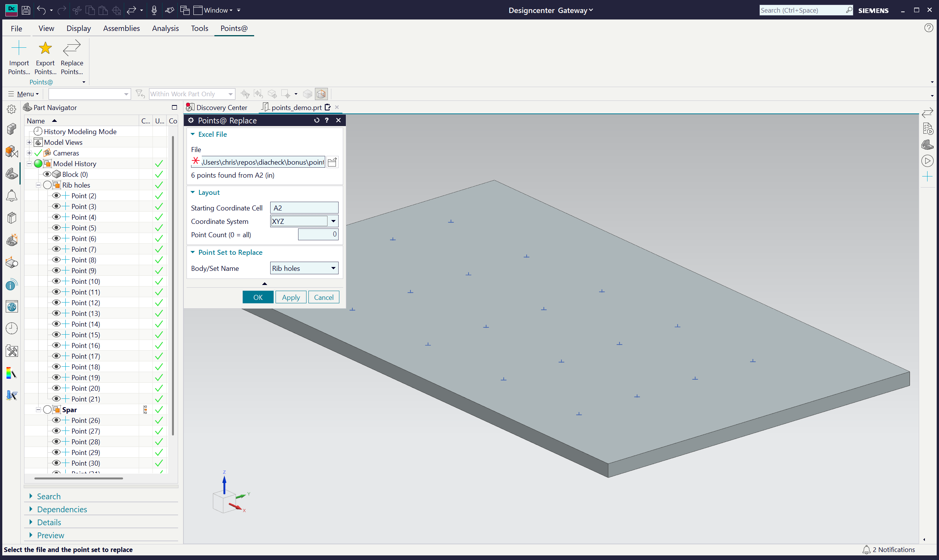Screen dimensions: 939x560
Task: Click the Import Points icon
Action: point(19,49)
